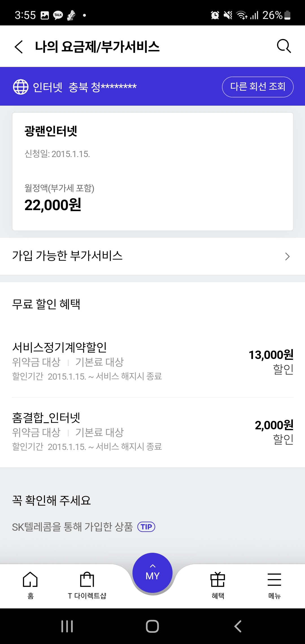Image resolution: width=305 pixels, height=644 pixels.
Task: Open 혜택 gift tab
Action: (x=218, y=585)
